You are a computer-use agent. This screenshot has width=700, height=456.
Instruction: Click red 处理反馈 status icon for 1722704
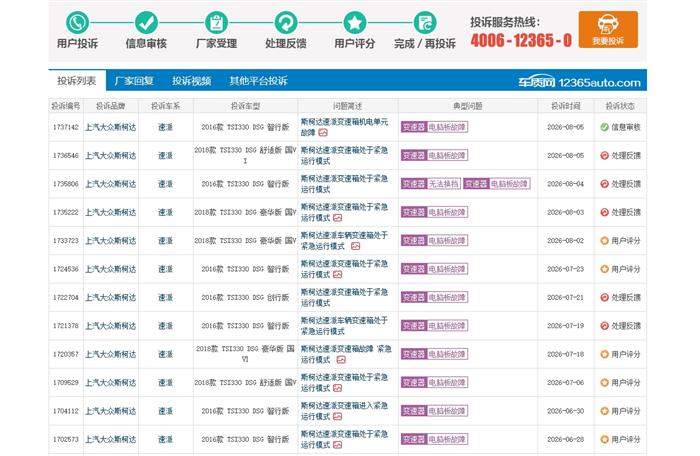[x=604, y=297]
